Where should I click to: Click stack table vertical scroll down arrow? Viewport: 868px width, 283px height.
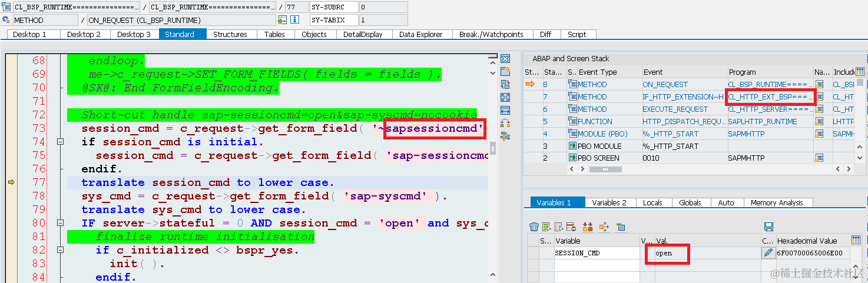pos(860,159)
